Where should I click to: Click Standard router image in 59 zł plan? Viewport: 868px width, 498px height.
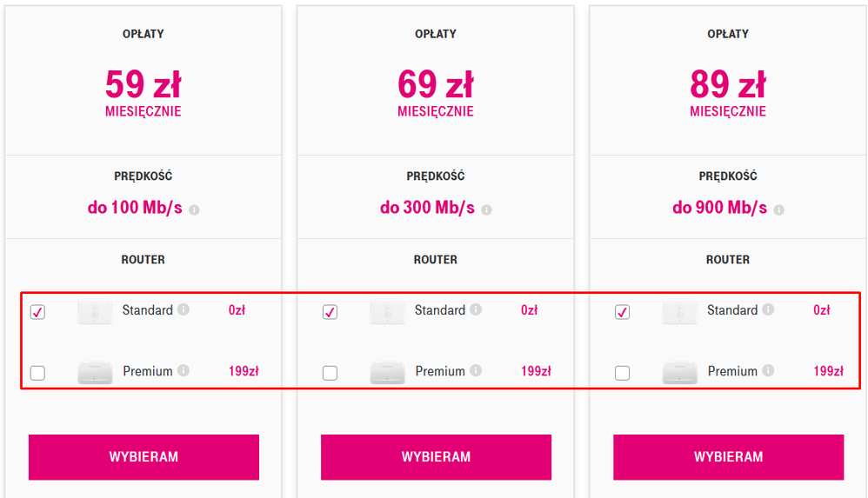pyautogui.click(x=95, y=312)
